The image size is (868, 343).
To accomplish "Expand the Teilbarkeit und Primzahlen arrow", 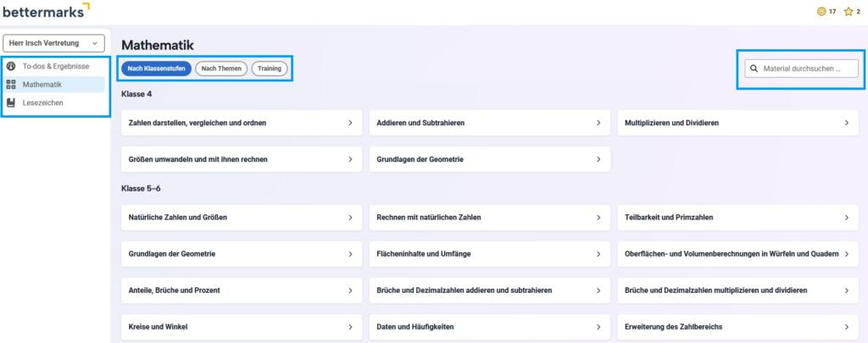I will tap(846, 218).
